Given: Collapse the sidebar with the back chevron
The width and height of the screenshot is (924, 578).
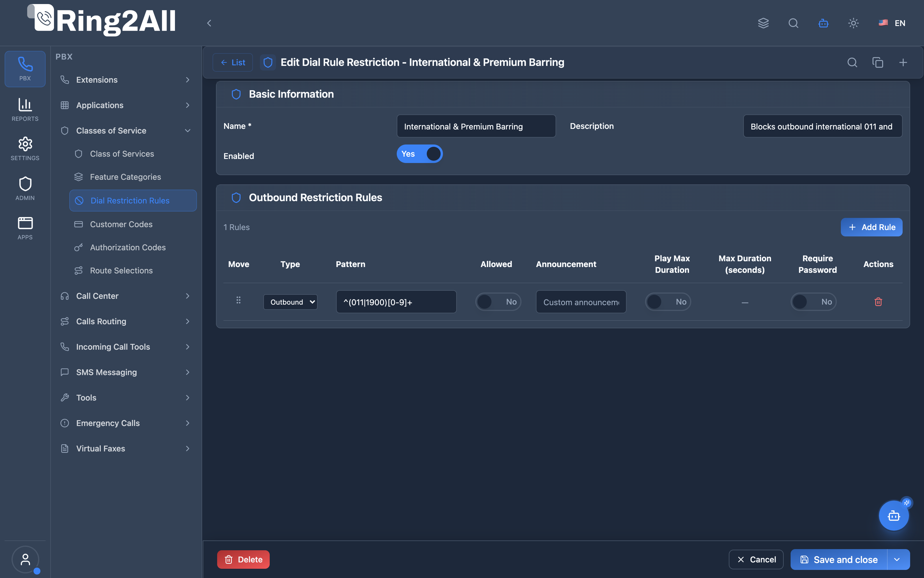Looking at the screenshot, I should click(209, 23).
